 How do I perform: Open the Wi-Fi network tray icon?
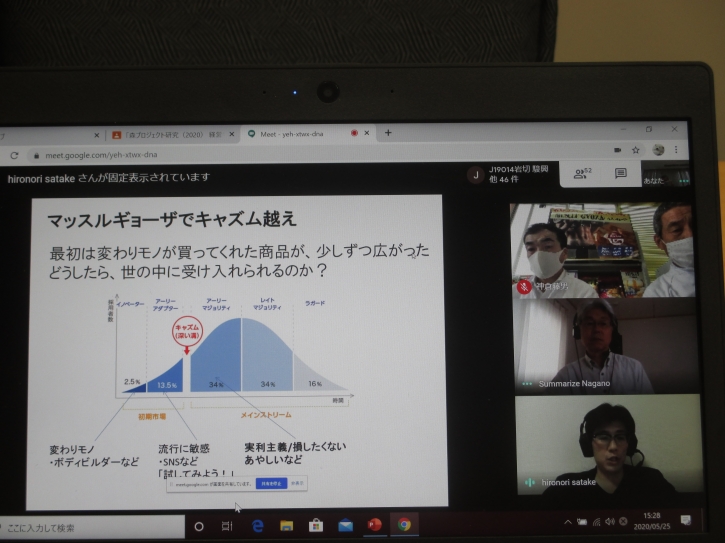(x=596, y=522)
